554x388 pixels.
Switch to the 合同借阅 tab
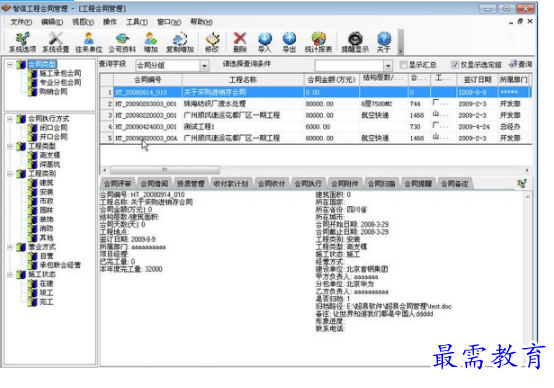point(154,184)
